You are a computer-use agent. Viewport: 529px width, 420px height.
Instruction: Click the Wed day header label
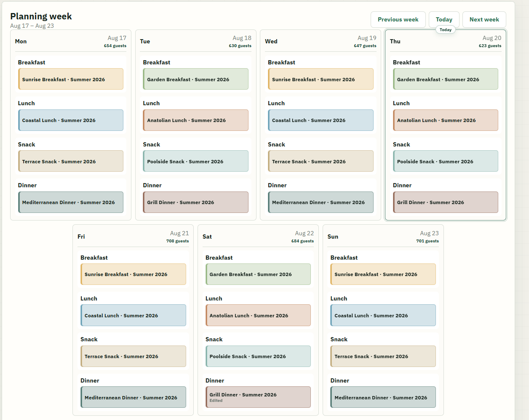(271, 41)
